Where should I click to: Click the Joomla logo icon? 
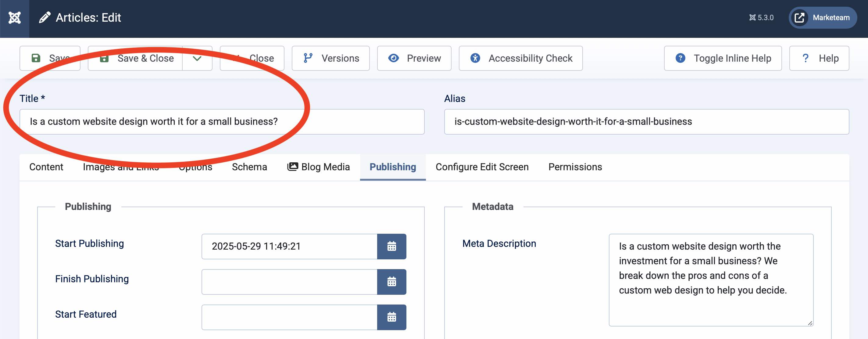14,17
